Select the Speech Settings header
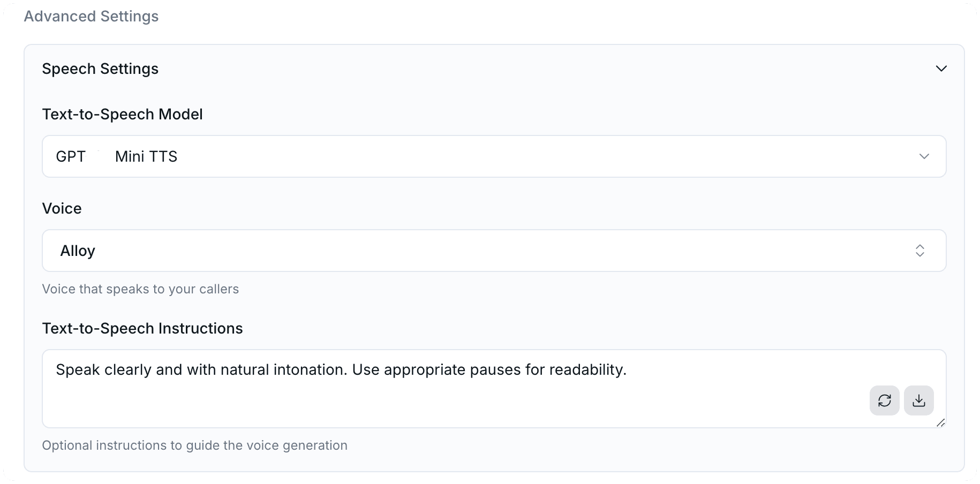Image resolution: width=980 pixels, height=484 pixels. pos(100,69)
